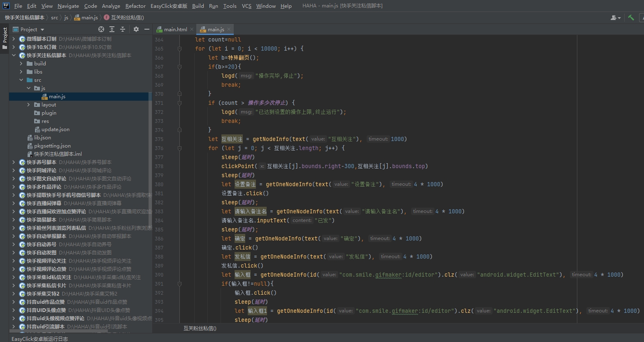Viewport: 644px width, 342px height.
Task: Open the Analyze menu
Action: [x=111, y=6]
